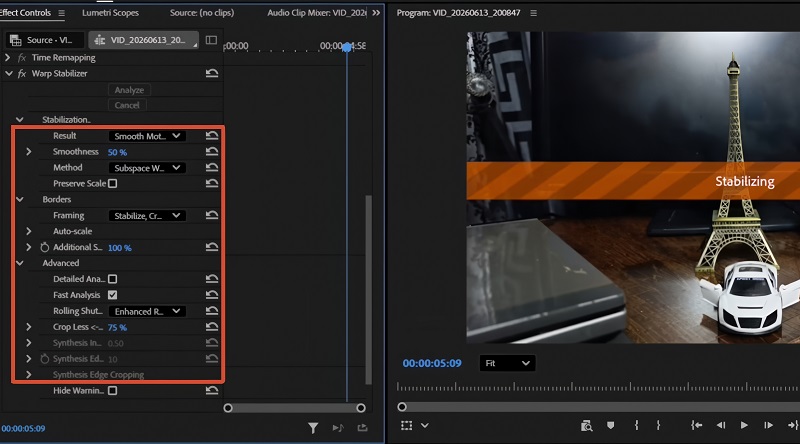Viewport: 800px width, 444px height.
Task: Switch to Audio Clip Mixer tab
Action: pyautogui.click(x=317, y=13)
